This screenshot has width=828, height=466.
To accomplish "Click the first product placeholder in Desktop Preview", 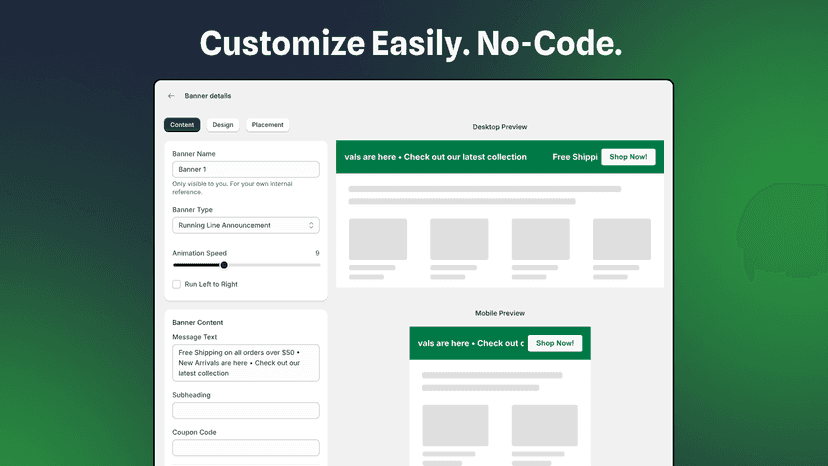I will tap(378, 239).
